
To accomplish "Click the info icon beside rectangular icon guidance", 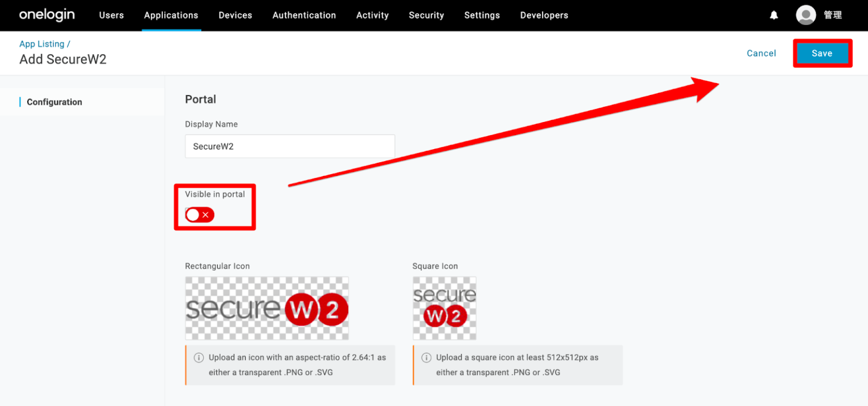I will click(x=198, y=357).
